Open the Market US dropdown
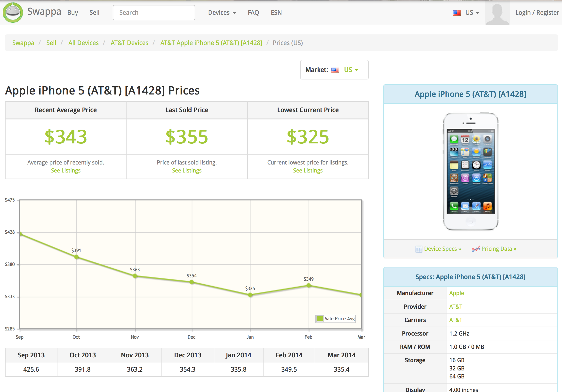The width and height of the screenshot is (562, 392). [351, 70]
